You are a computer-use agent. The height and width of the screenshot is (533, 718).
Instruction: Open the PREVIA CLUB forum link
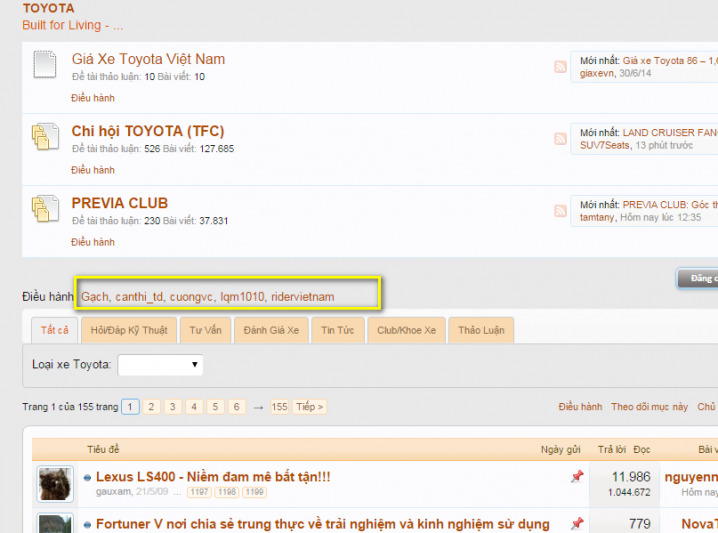[120, 203]
